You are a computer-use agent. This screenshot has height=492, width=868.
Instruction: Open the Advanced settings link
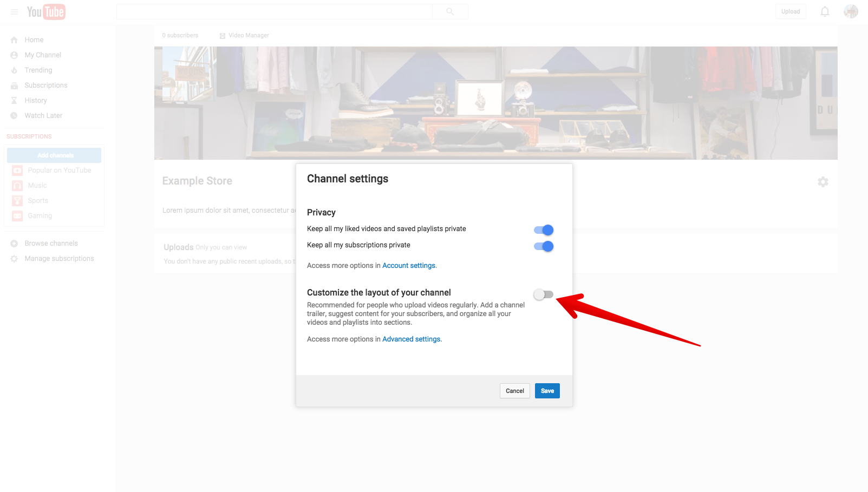(x=411, y=339)
